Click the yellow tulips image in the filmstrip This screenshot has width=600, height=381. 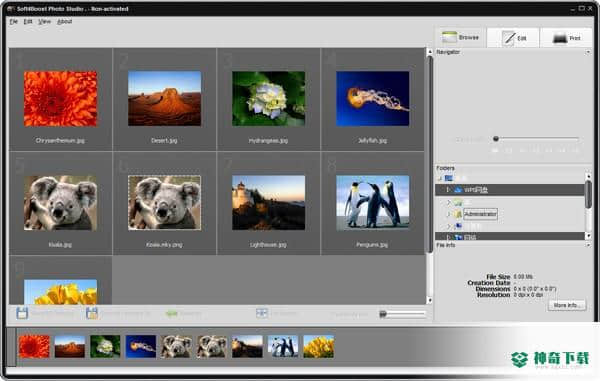click(319, 347)
